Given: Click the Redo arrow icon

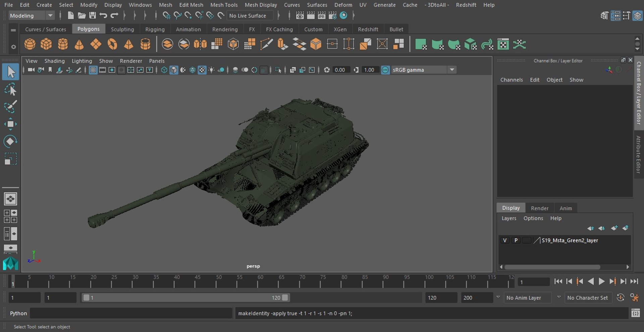Looking at the screenshot, I should [114, 15].
